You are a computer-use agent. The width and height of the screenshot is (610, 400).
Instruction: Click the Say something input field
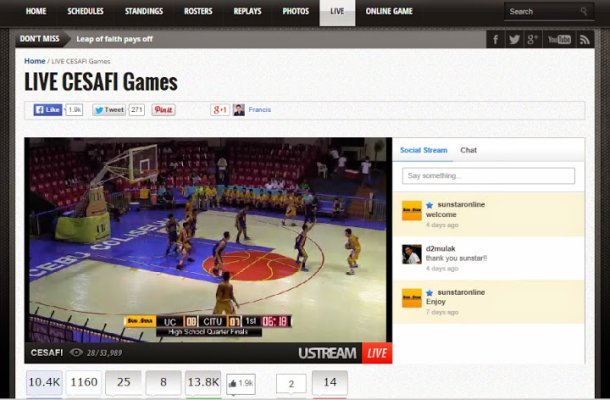coord(488,176)
